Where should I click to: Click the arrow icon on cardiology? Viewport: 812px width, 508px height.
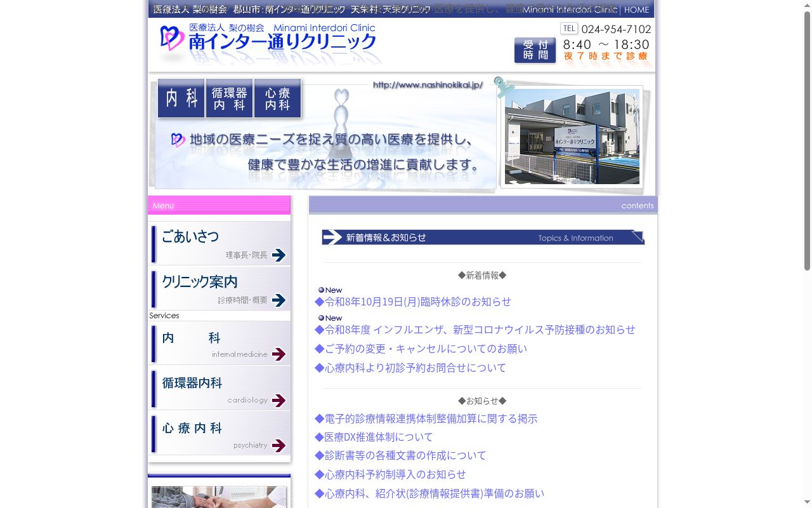[278, 400]
